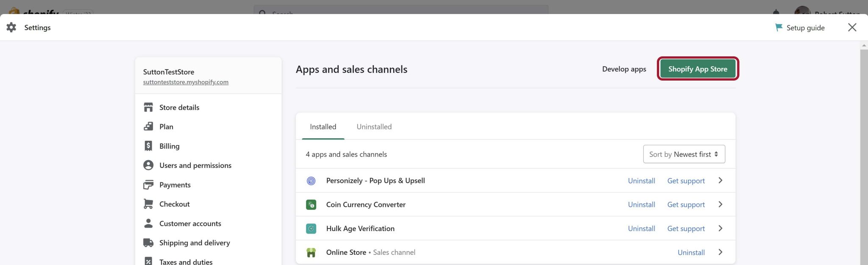The height and width of the screenshot is (265, 868).
Task: Uninstall Coin Currency Converter
Action: coord(641,204)
